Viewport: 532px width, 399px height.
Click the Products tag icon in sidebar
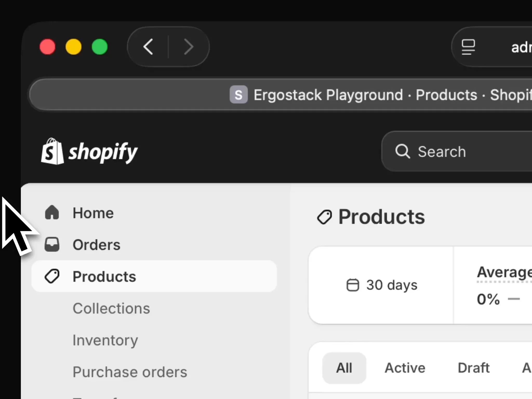point(52,276)
